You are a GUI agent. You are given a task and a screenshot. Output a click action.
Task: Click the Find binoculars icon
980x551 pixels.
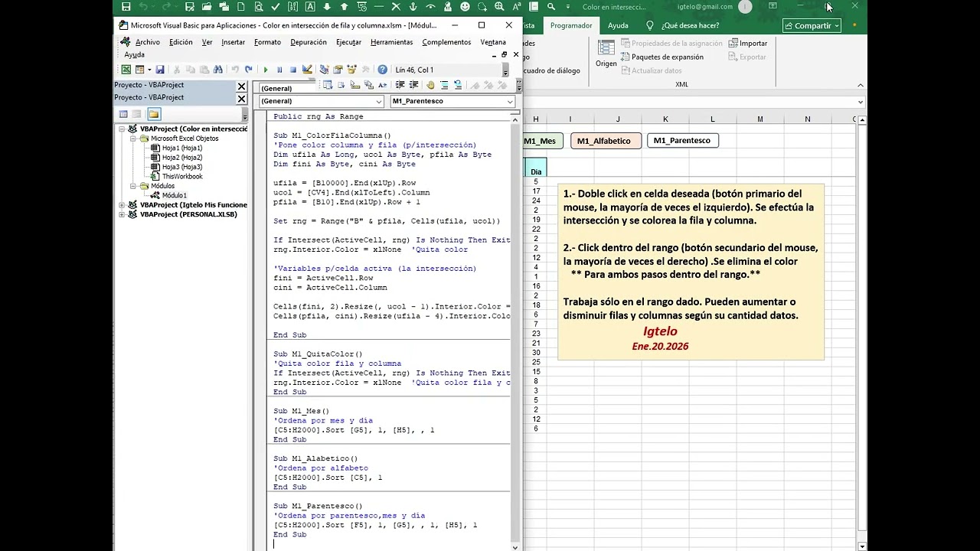click(218, 70)
